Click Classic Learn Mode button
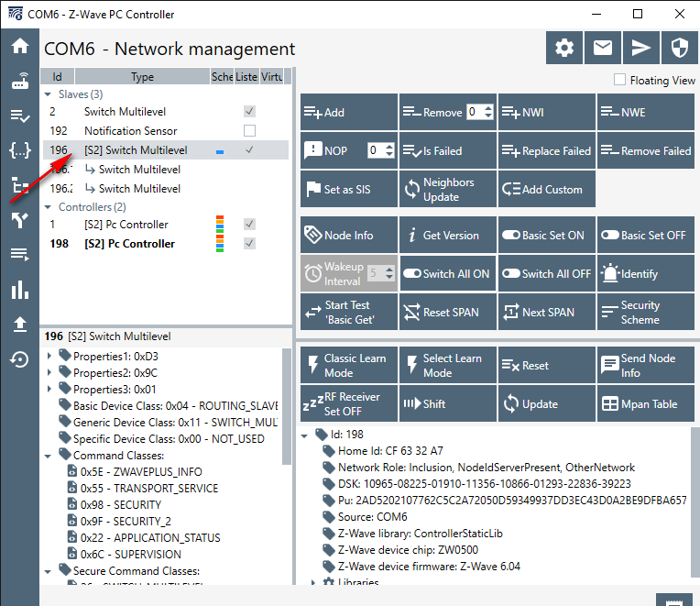This screenshot has height=606, width=700. click(x=349, y=365)
